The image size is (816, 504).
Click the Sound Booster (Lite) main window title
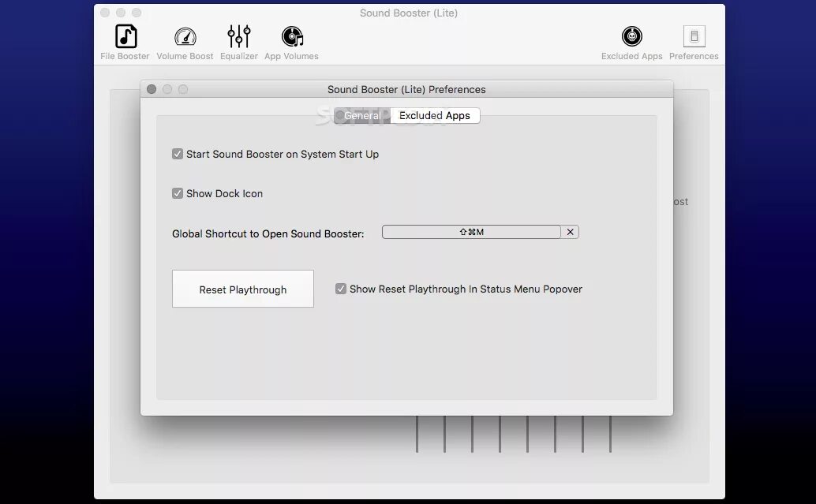point(409,13)
